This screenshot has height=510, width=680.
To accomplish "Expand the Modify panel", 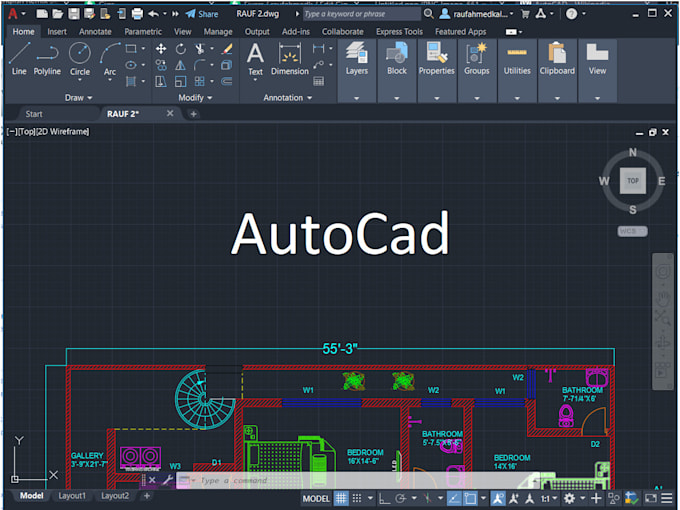I will 195,98.
